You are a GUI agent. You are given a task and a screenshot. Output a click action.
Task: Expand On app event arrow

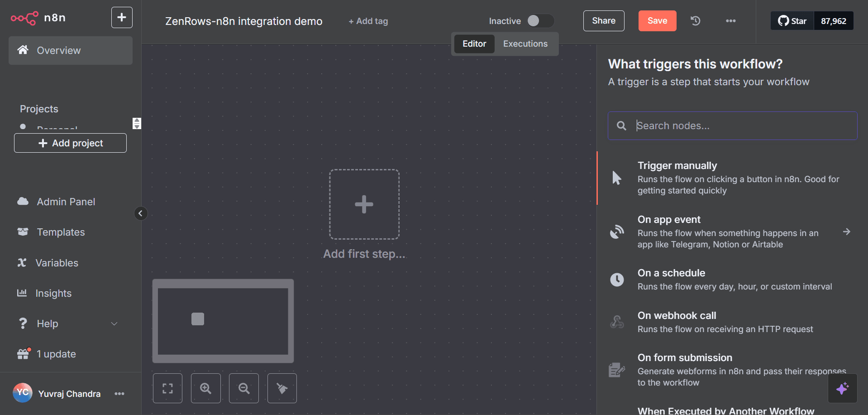click(847, 232)
